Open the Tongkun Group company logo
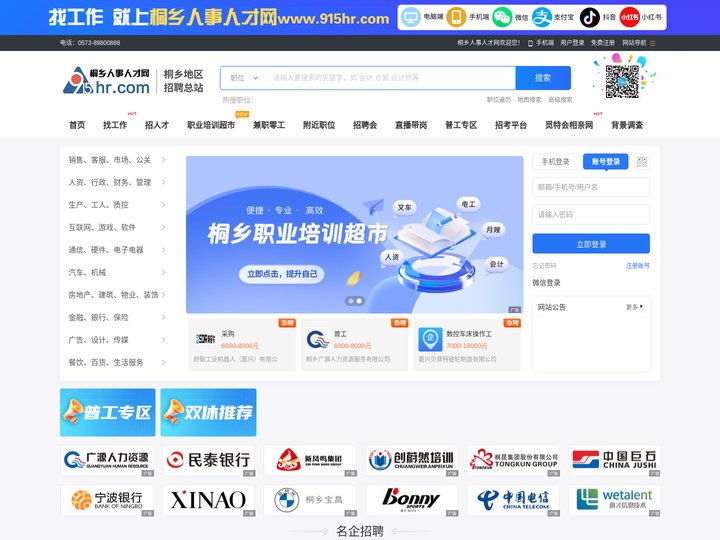This screenshot has width=720, height=540. click(x=513, y=460)
